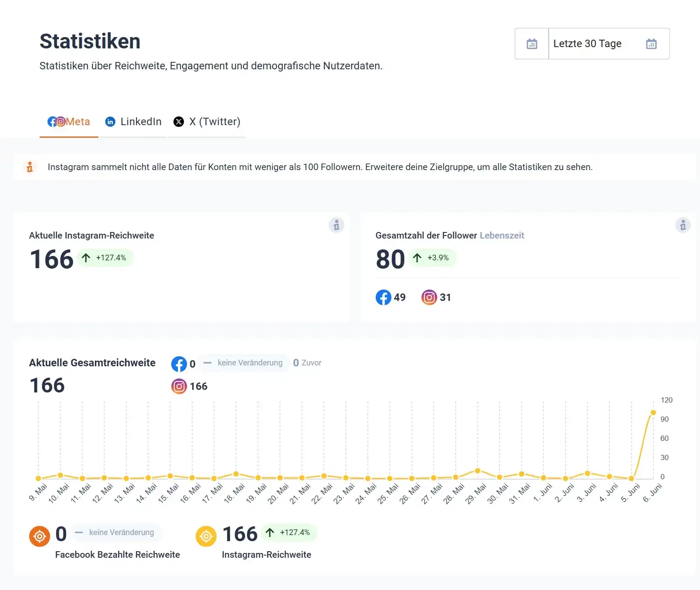The height and width of the screenshot is (590, 700).
Task: Click the Facebook icon next to Gesamtreichweite
Action: 179,364
